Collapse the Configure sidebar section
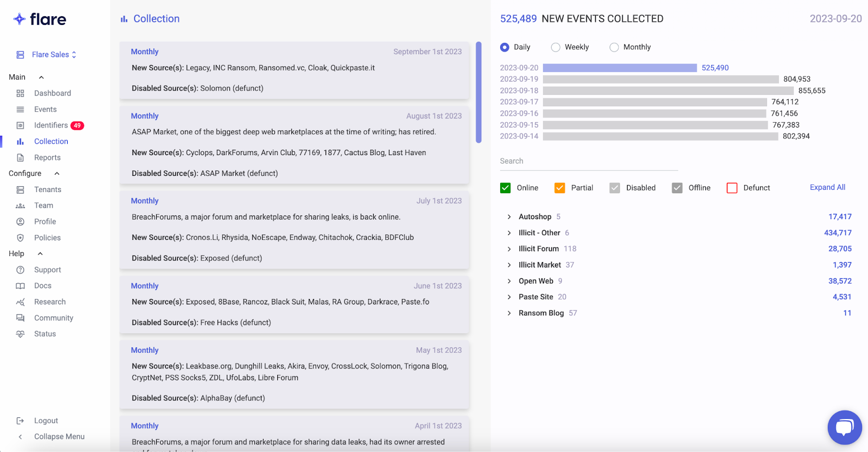Viewport: 868px width, 452px height. tap(57, 174)
